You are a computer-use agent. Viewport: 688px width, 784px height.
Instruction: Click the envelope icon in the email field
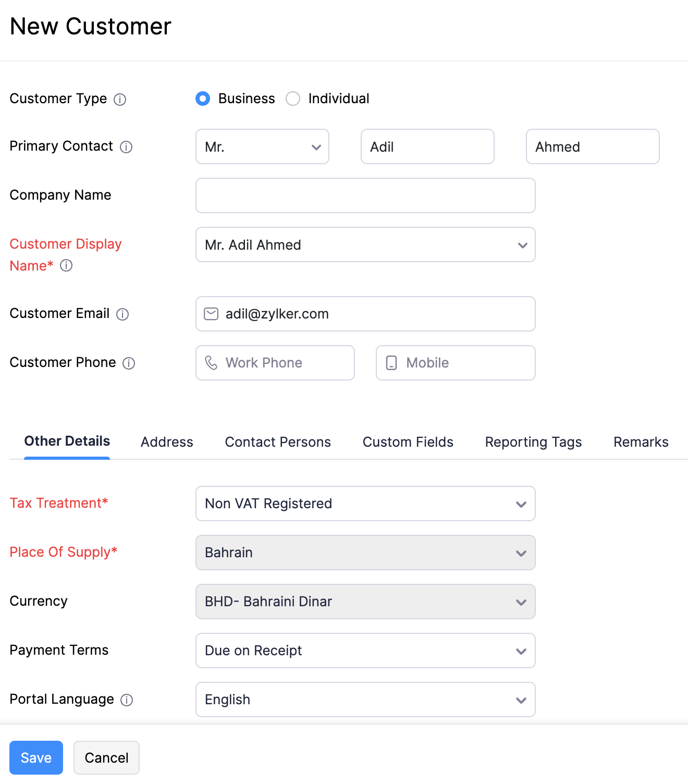(211, 314)
